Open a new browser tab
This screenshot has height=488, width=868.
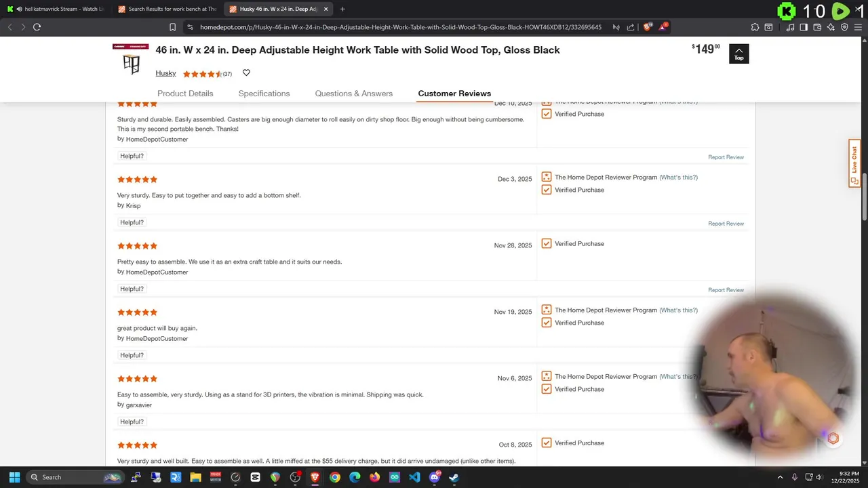pos(342,9)
